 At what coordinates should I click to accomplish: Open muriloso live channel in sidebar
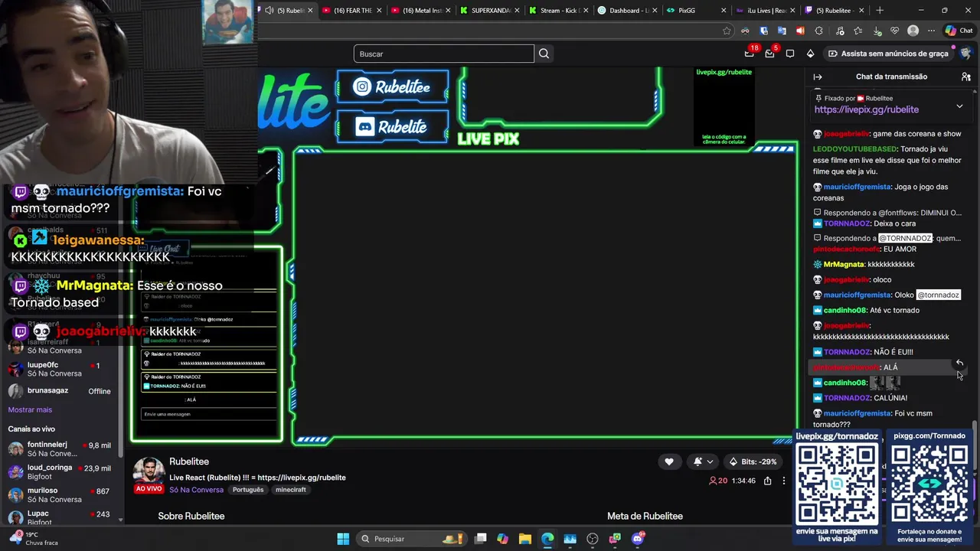click(60, 495)
